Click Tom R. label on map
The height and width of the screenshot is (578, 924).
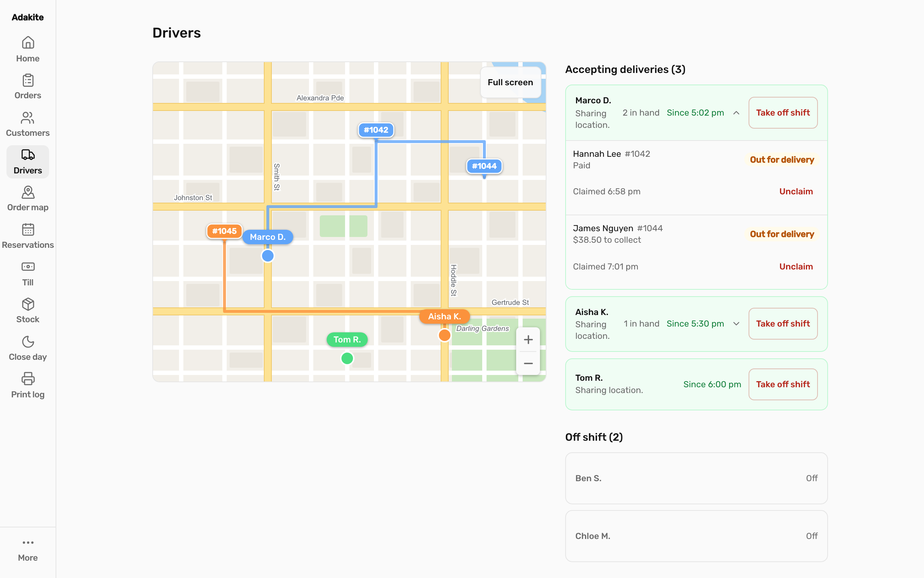pyautogui.click(x=347, y=340)
